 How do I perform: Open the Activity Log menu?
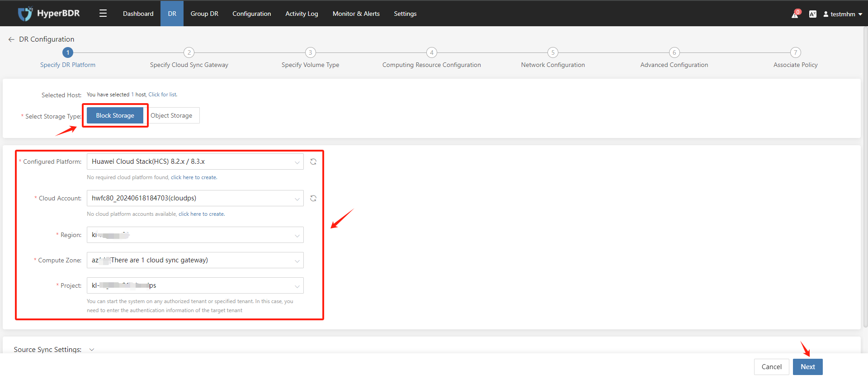[x=302, y=14]
